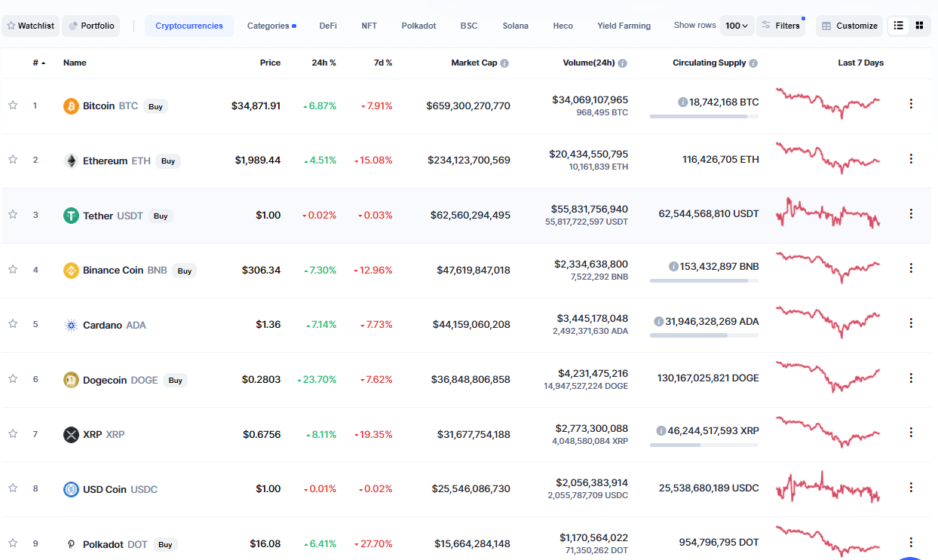The image size is (938, 560).
Task: Toggle Binance Coin watchlist star
Action: pos(13,269)
